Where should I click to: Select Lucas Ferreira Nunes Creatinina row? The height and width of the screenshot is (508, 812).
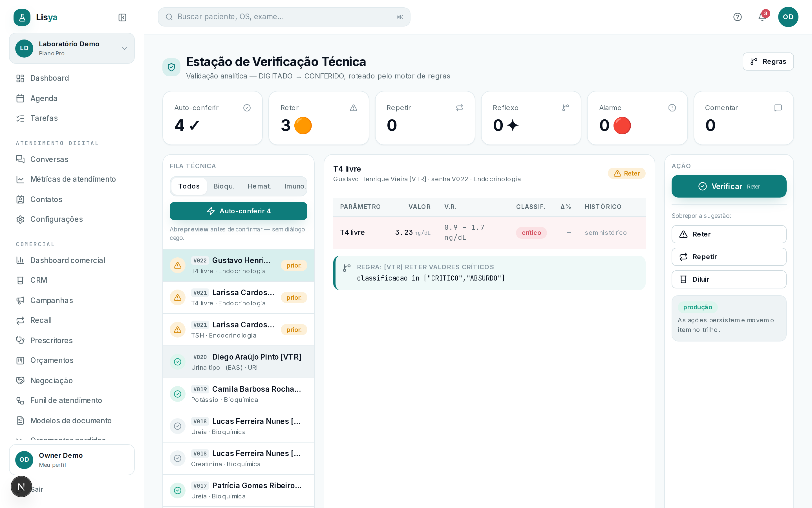pyautogui.click(x=238, y=458)
